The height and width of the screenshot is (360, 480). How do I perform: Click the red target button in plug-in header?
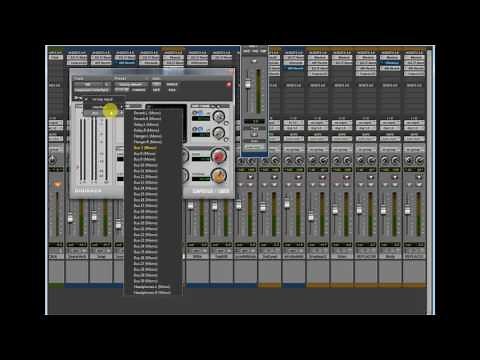click(229, 84)
